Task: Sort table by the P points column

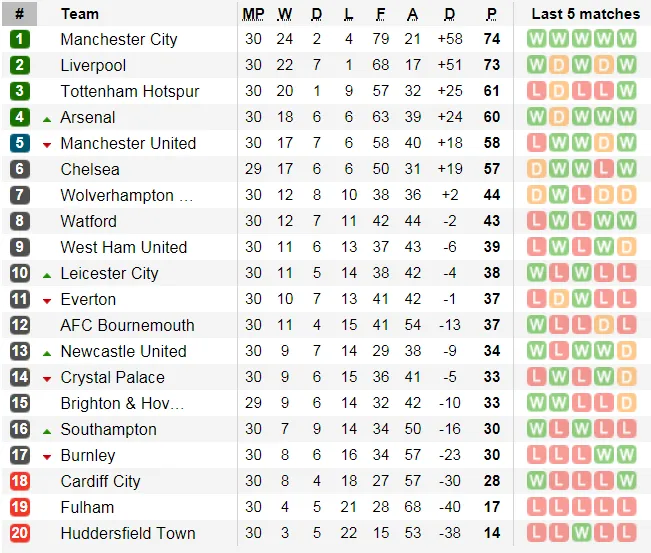Action: coord(491,14)
